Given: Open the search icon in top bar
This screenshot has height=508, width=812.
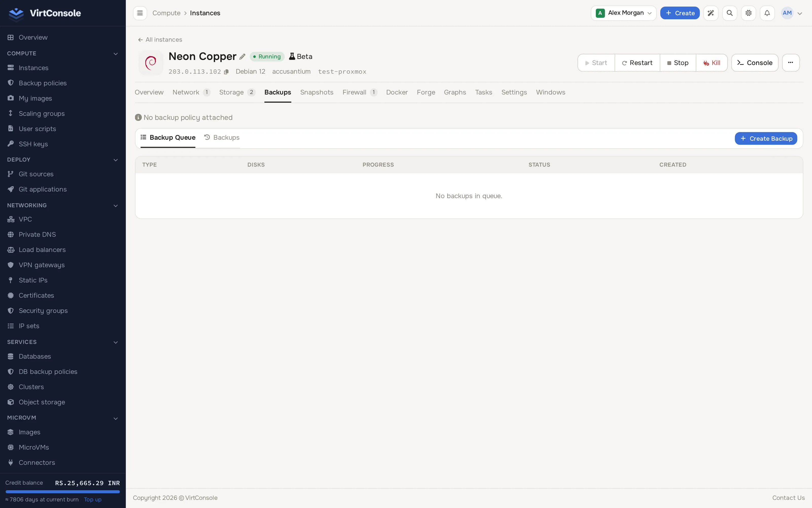Looking at the screenshot, I should point(730,13).
